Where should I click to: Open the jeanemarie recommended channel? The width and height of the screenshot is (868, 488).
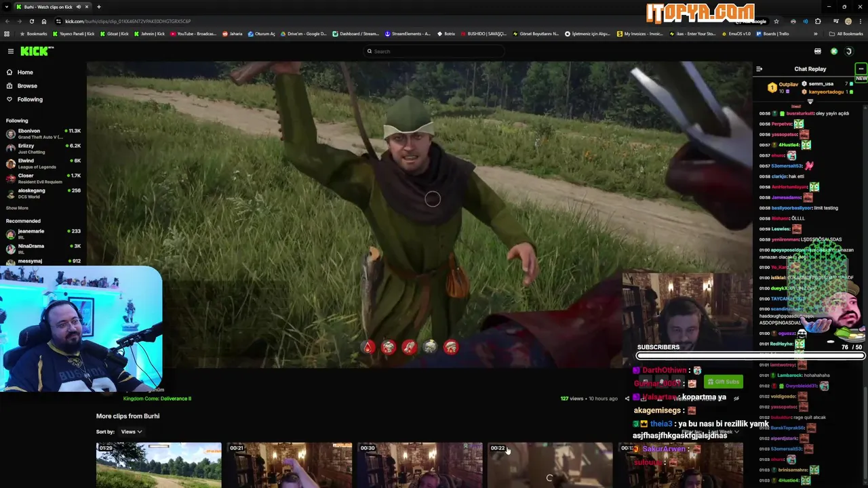43,234
